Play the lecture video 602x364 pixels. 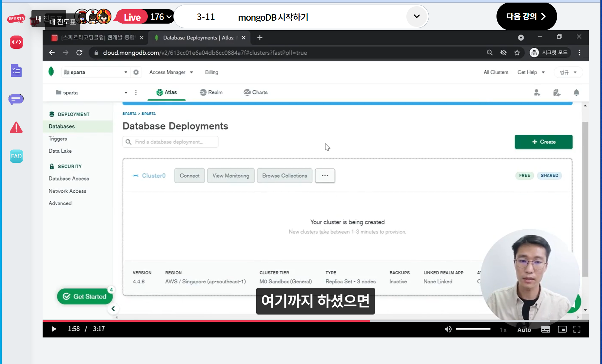click(54, 329)
